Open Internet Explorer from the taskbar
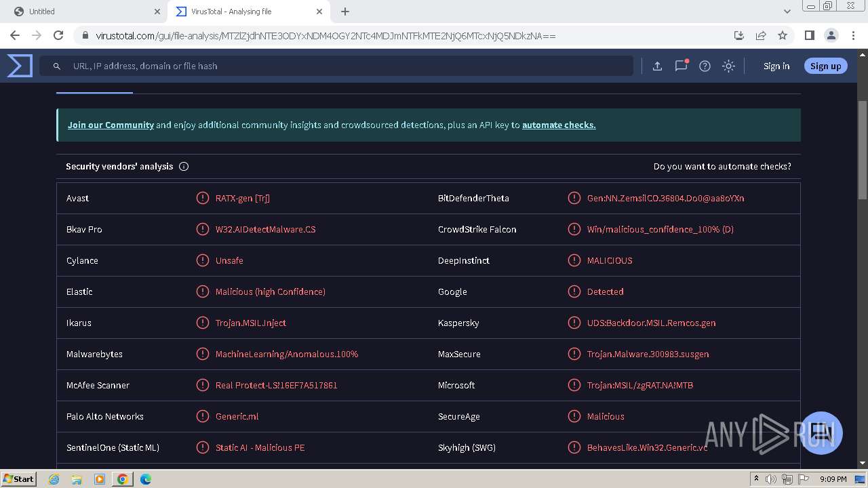 (54, 479)
